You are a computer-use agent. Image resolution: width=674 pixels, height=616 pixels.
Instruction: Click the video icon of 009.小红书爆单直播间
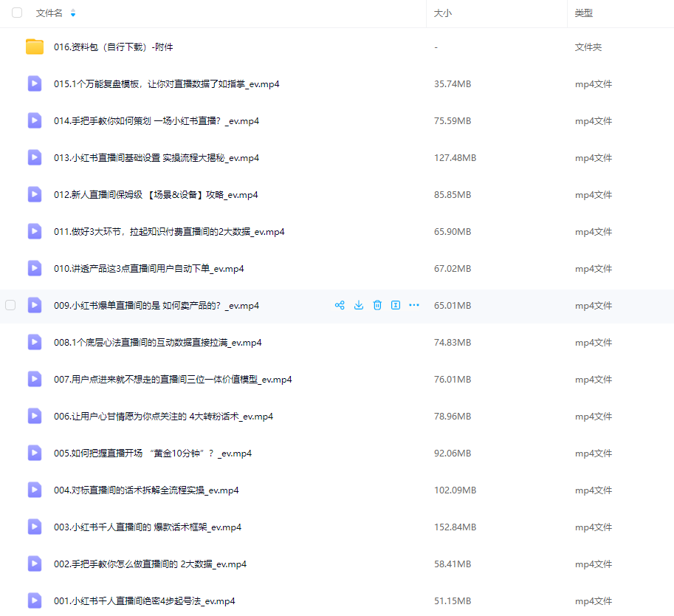pyautogui.click(x=35, y=306)
